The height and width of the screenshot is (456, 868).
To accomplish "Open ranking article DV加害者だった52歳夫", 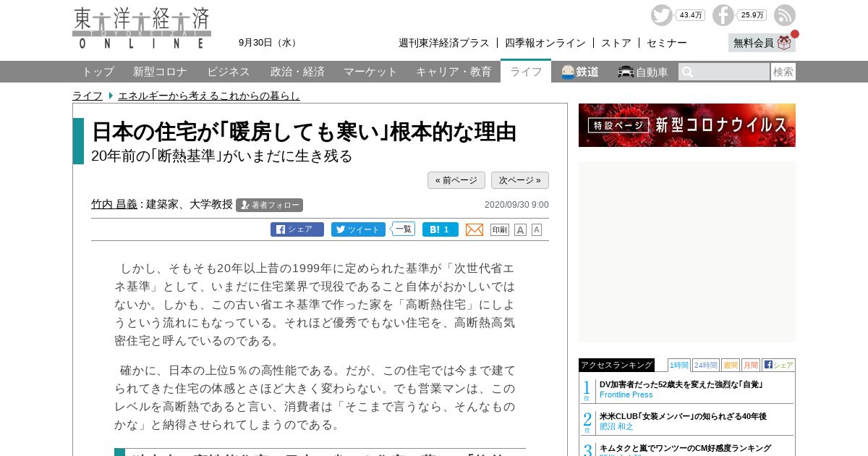I will tap(681, 384).
